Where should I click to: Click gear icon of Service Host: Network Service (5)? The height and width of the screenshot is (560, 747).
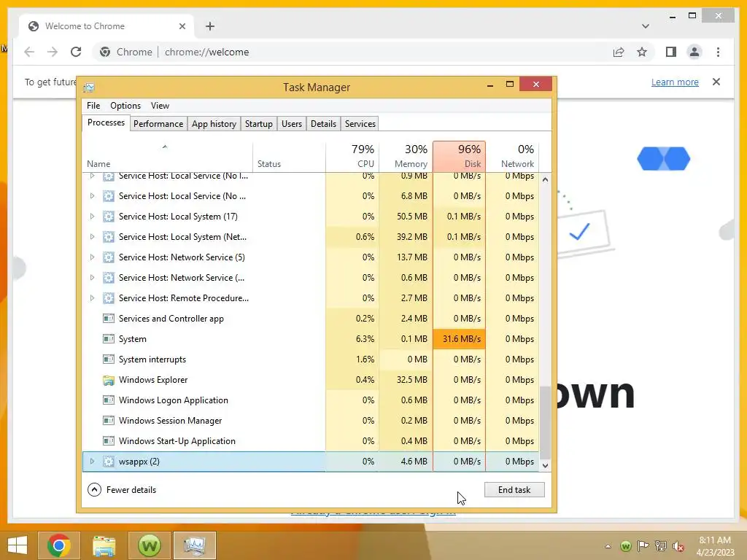109,257
